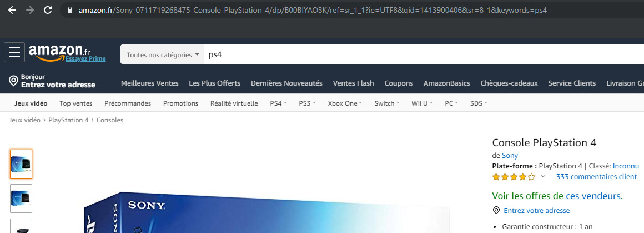Click the location pin beside the address link

496,210
